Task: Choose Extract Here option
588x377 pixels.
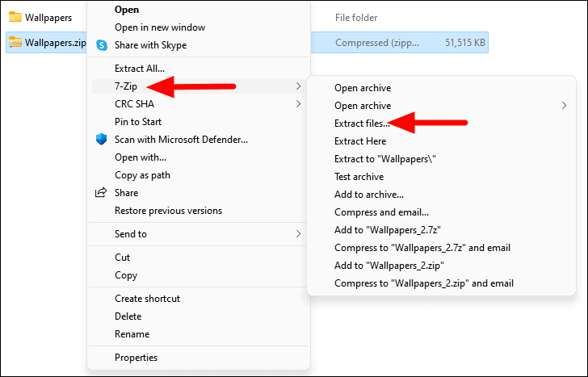Action: 360,141
